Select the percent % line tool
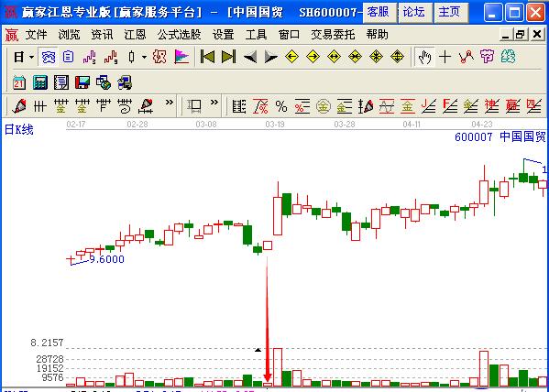Screen dimensions: 549x392 pos(280,106)
